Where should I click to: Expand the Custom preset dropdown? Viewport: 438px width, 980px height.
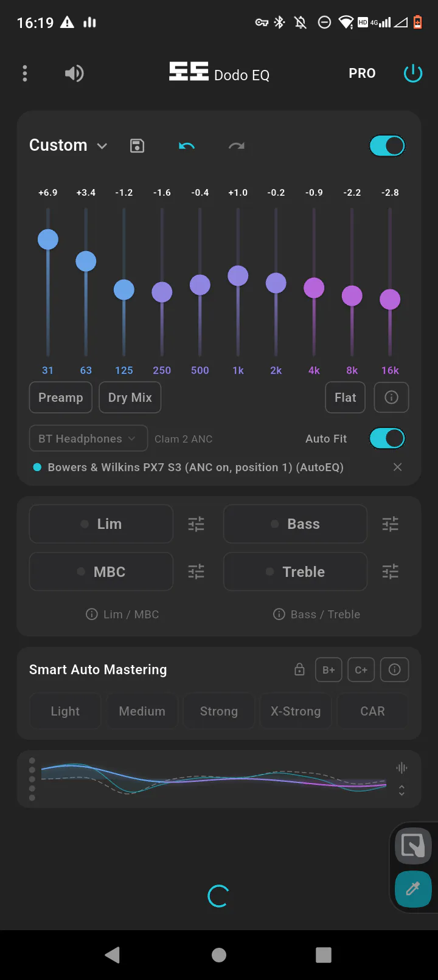[68, 146]
